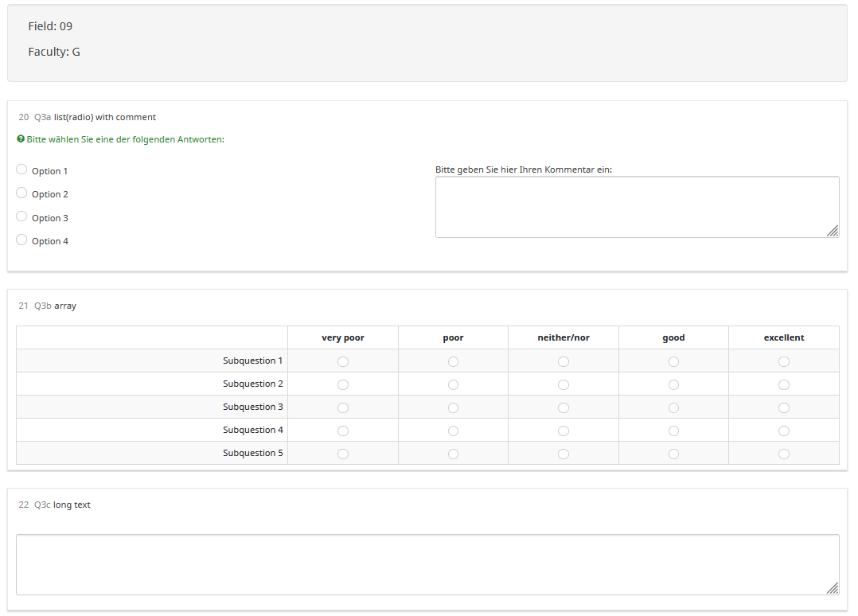Rate Subquestion 1 as excellent

coord(784,361)
